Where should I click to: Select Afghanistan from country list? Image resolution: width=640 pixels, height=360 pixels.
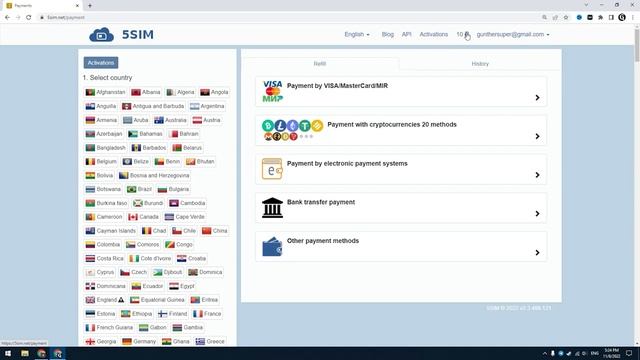[105, 92]
